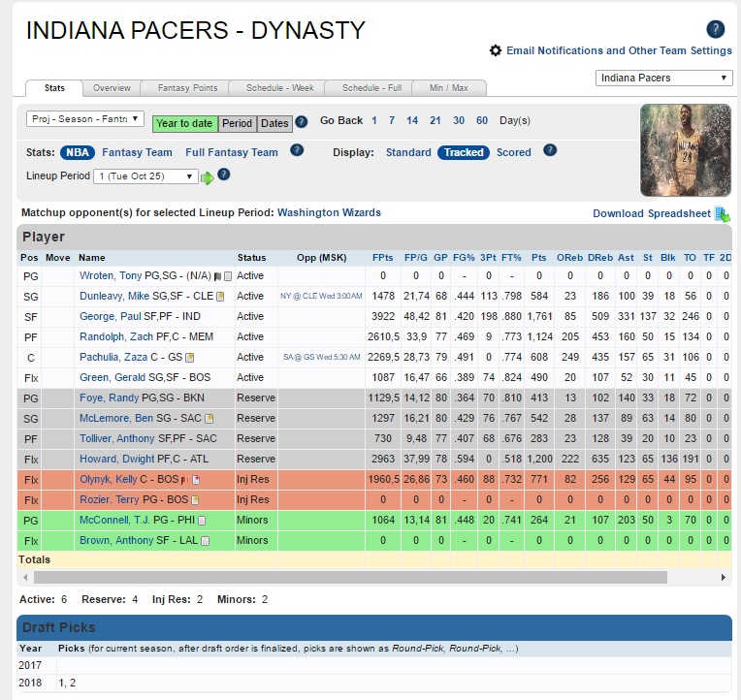Sort by DReb column header
This screenshot has height=700, width=741.
pos(600,258)
